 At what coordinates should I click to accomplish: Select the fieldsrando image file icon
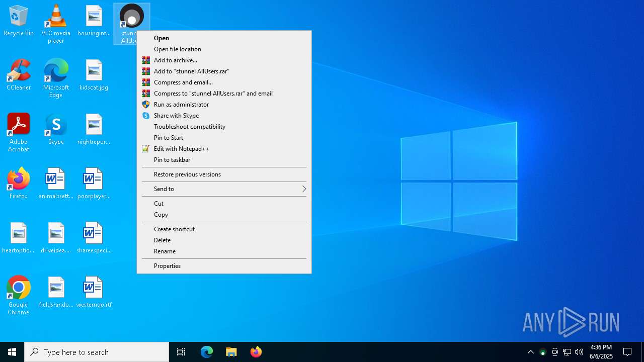point(56,292)
